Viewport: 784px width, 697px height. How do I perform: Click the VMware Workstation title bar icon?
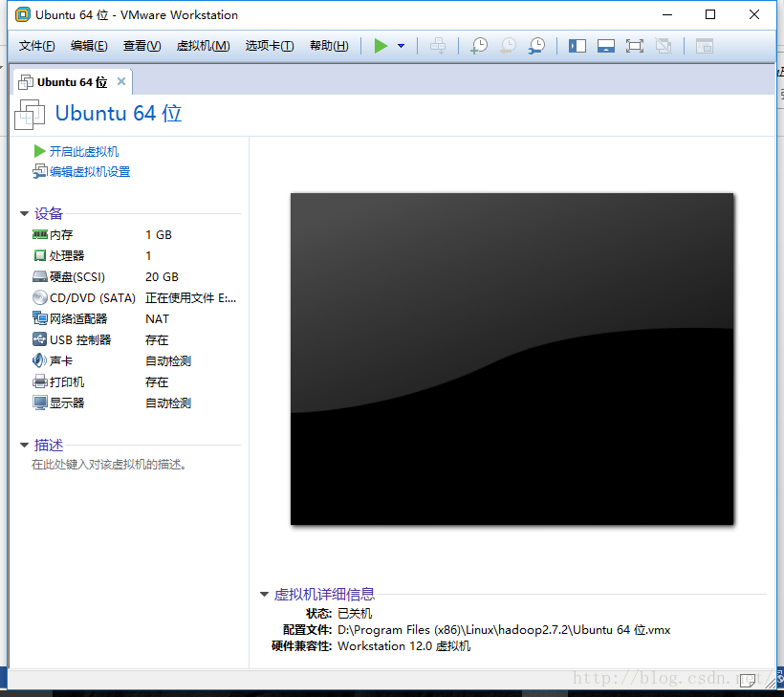pos(23,15)
